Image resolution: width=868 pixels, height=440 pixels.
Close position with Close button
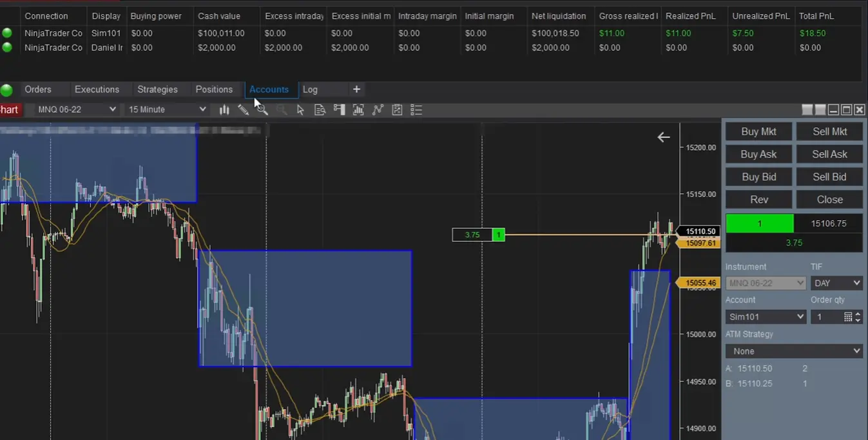click(829, 200)
